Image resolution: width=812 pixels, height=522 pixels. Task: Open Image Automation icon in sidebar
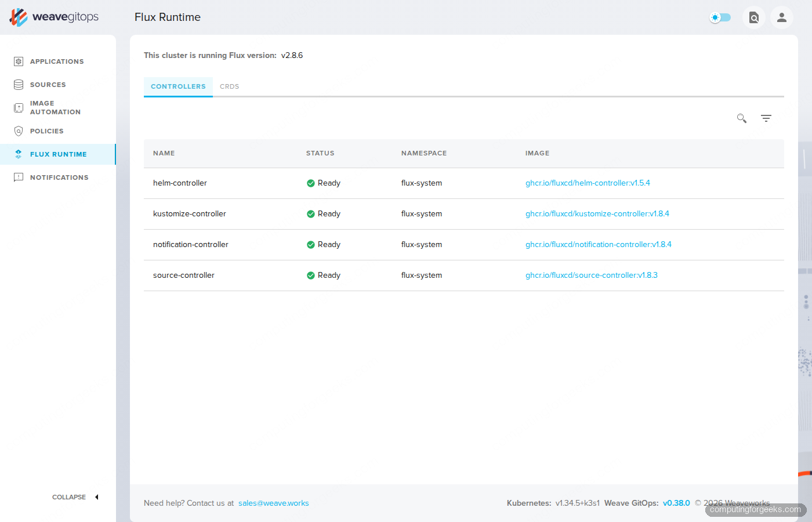[x=19, y=108]
